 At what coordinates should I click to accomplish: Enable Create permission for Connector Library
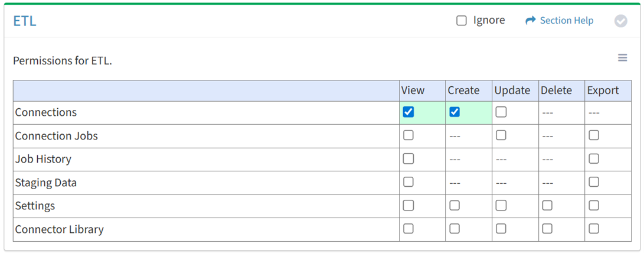[455, 229]
